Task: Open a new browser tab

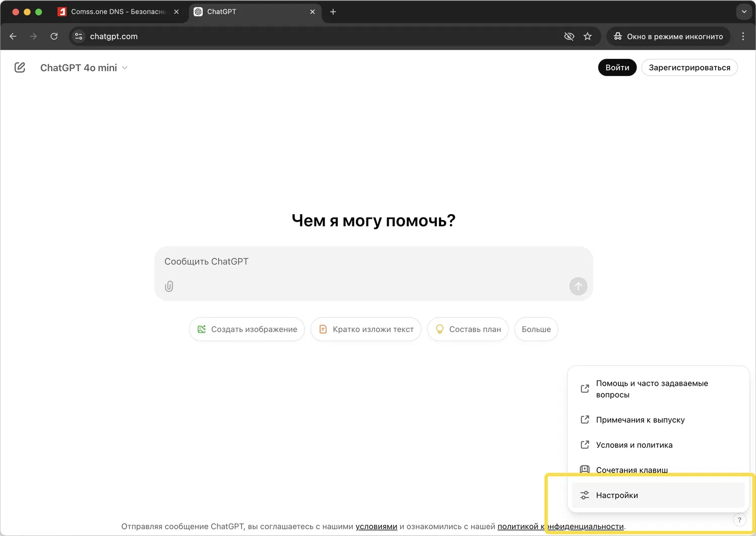Action: pyautogui.click(x=333, y=12)
